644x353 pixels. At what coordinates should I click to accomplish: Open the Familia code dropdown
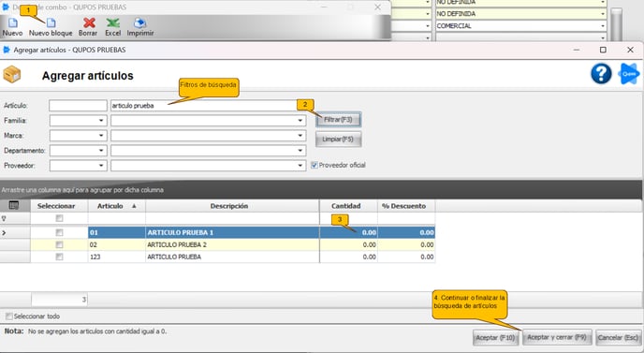pyautogui.click(x=101, y=121)
